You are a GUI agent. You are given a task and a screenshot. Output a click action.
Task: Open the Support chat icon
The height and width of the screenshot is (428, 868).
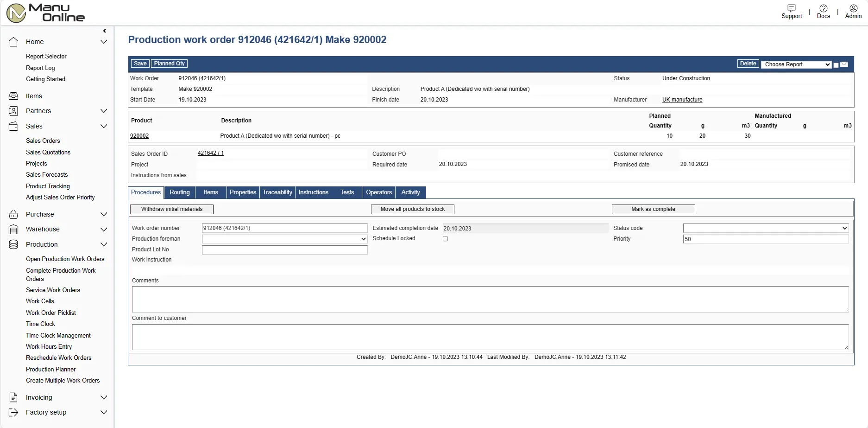pos(791,8)
